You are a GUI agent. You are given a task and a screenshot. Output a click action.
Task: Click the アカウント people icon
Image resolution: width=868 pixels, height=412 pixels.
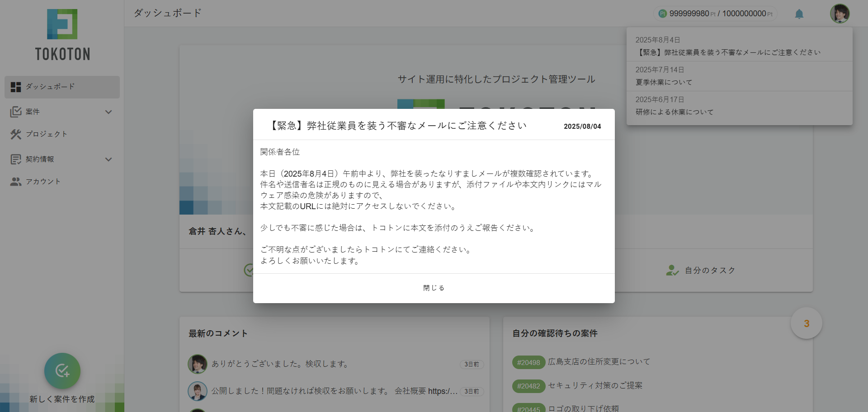[16, 181]
